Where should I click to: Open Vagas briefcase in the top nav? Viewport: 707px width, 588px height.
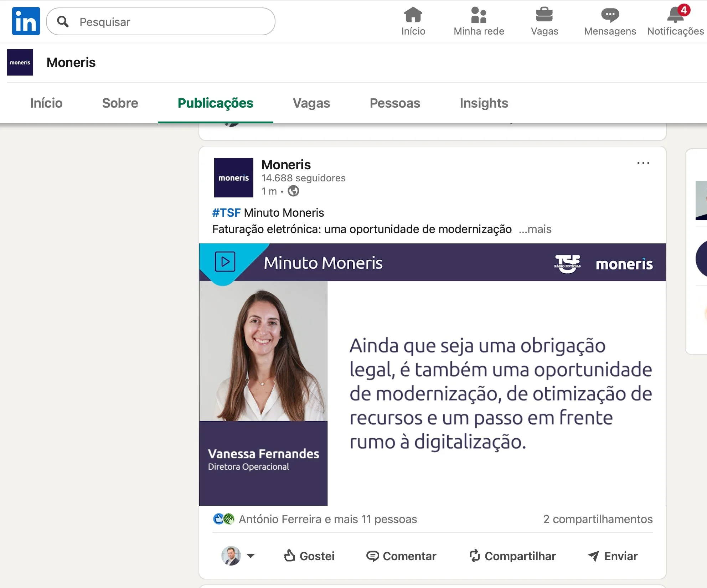[544, 21]
